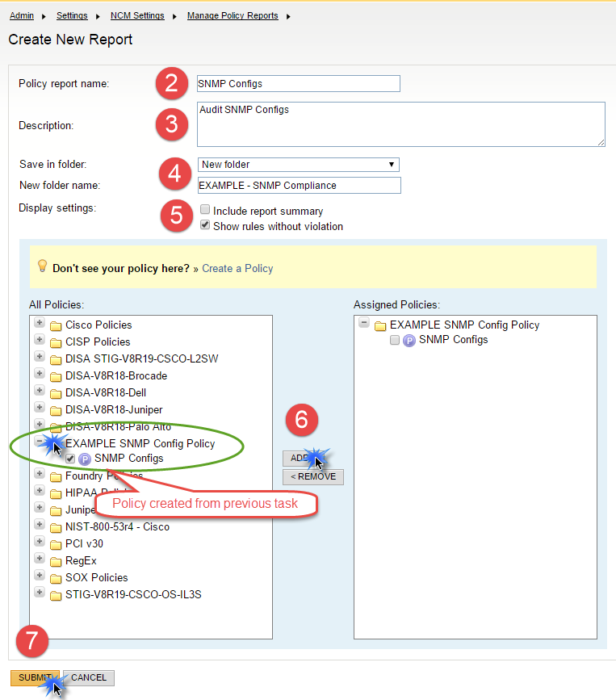Screen dimensions: 616x700
Task: Select PCI v30 policy folder label
Action: (x=84, y=543)
